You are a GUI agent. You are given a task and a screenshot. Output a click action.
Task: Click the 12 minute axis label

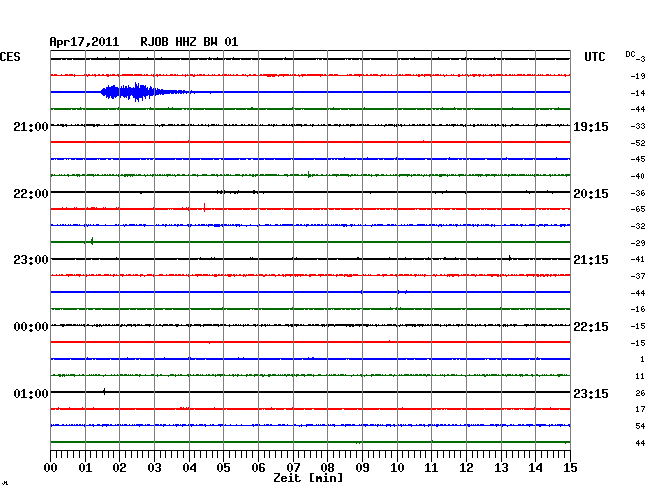(466, 467)
